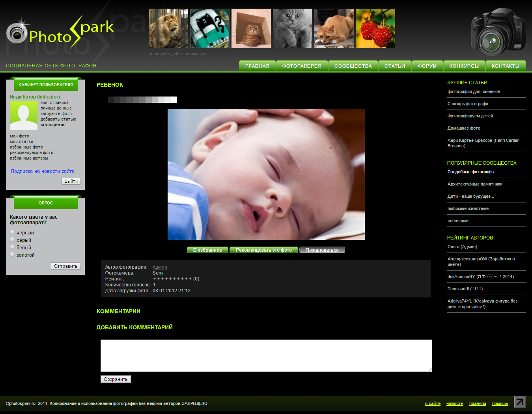Open user name 'Инди Катор (Indicator)'
Viewport: 532px width, 414px height.
[35, 97]
